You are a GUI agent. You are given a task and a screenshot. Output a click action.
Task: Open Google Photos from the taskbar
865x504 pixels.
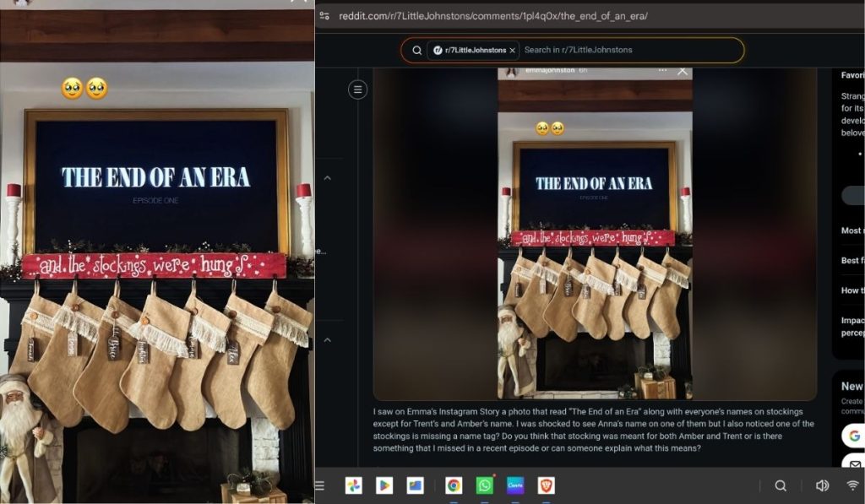click(x=353, y=485)
